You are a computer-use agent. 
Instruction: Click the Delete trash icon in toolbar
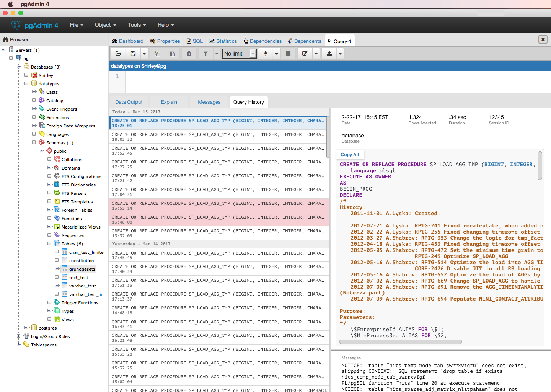pos(189,54)
